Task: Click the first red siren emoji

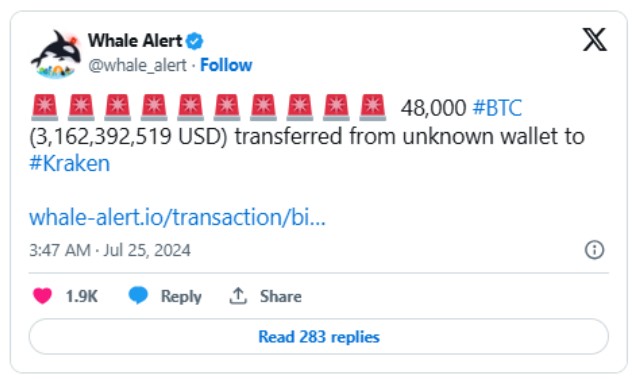Action: coord(45,108)
